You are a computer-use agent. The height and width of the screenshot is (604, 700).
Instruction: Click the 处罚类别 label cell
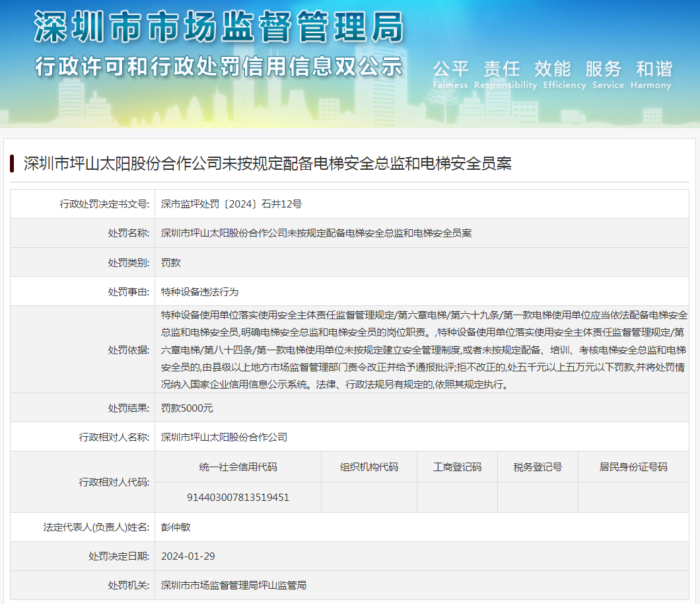[83, 263]
